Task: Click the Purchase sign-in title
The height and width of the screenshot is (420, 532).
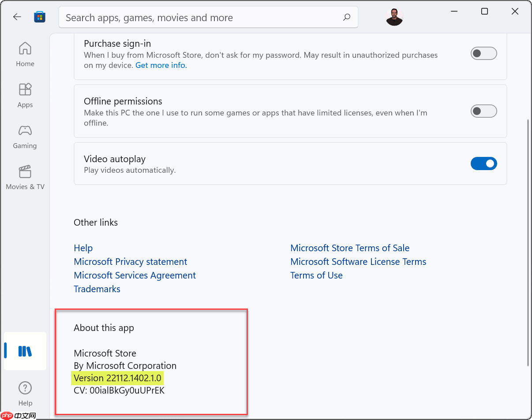Action: pyautogui.click(x=117, y=44)
